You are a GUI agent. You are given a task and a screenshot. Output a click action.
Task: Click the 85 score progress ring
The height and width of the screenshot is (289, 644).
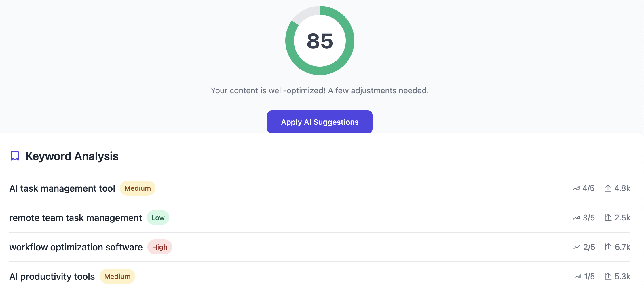(x=320, y=41)
